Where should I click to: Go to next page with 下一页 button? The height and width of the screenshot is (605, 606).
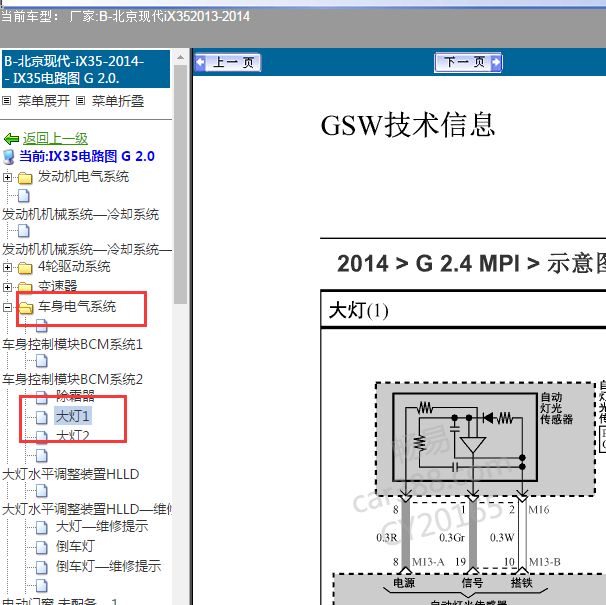click(x=468, y=62)
